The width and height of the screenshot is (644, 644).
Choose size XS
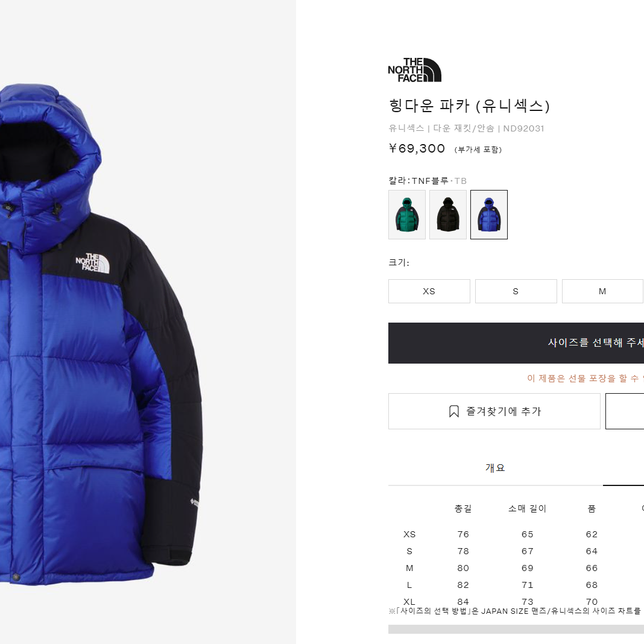(429, 291)
